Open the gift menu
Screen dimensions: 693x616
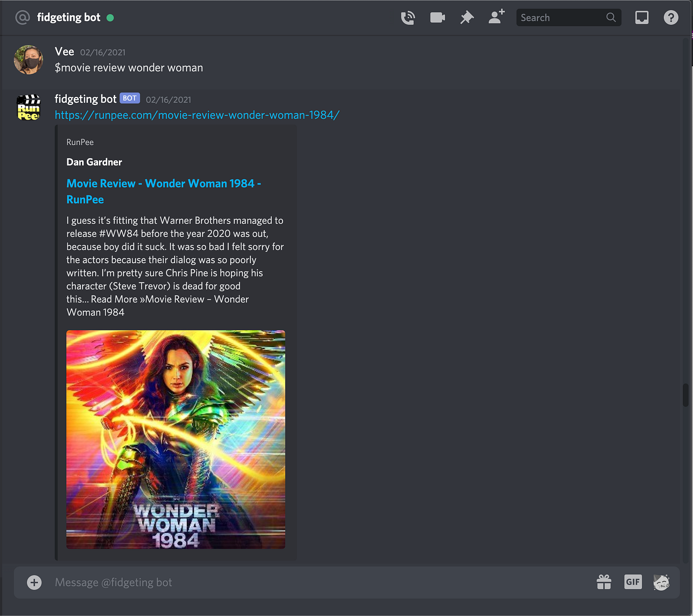604,582
